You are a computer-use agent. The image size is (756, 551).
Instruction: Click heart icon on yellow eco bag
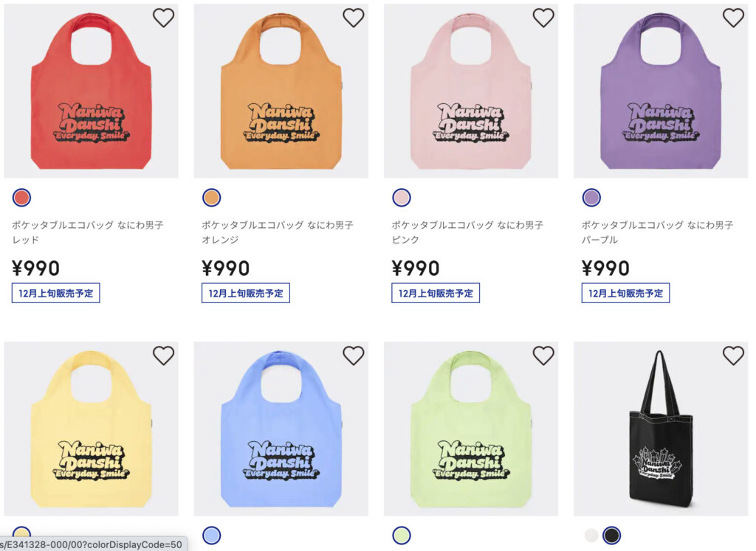pos(163,356)
